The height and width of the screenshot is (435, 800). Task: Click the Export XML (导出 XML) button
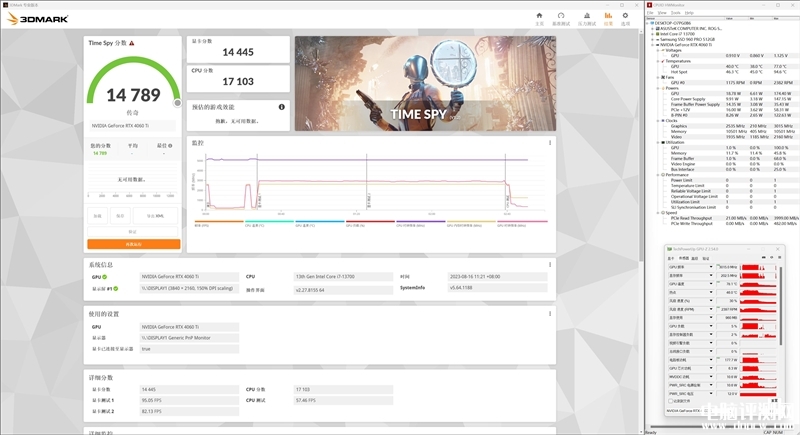coord(155,216)
